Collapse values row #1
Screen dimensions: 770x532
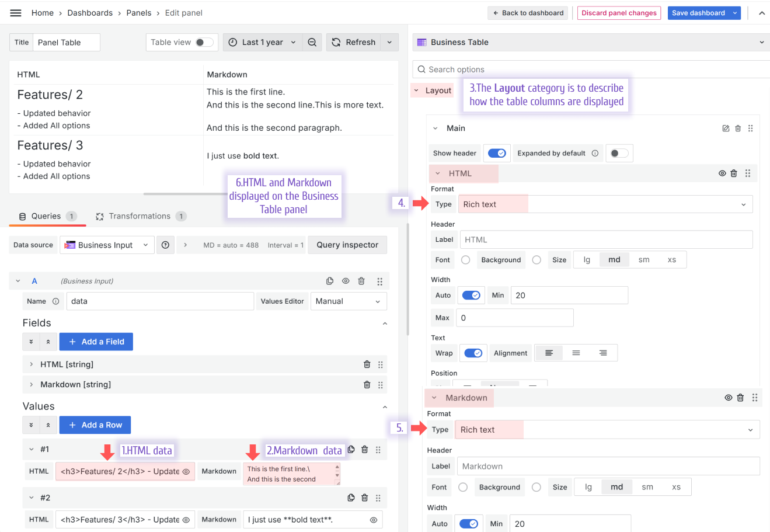pyautogui.click(x=32, y=450)
